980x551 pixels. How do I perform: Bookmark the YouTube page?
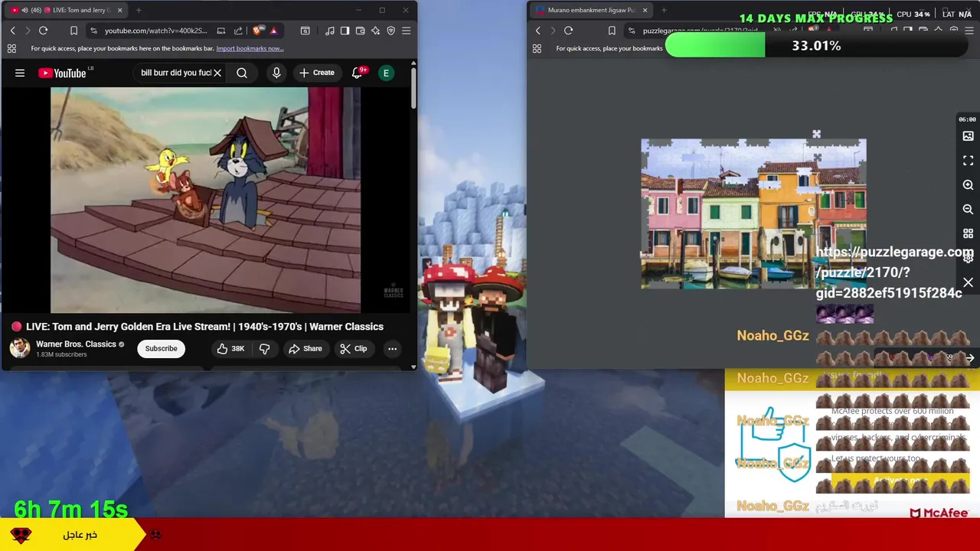click(x=73, y=31)
